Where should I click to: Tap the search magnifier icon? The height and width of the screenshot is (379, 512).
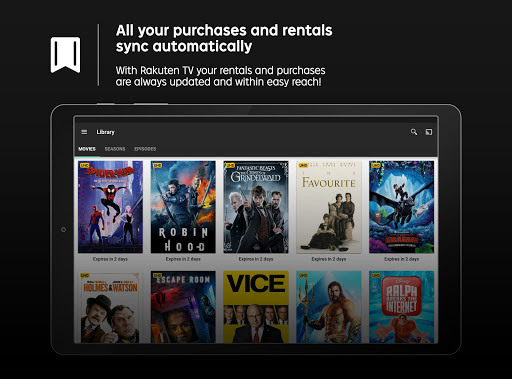pos(414,132)
